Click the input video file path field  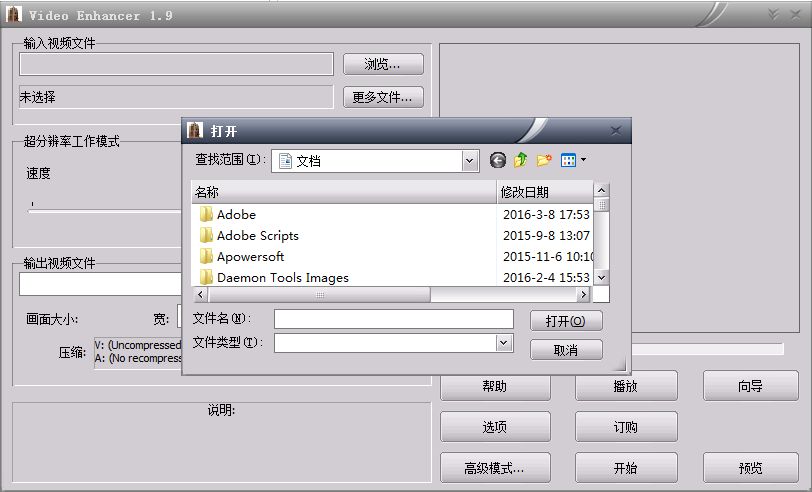[x=176, y=64]
